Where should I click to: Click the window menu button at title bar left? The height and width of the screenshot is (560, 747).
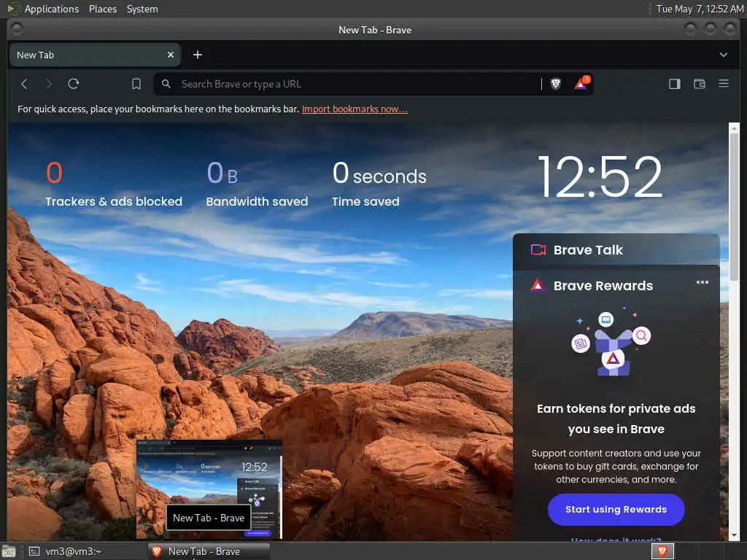pyautogui.click(x=16, y=29)
